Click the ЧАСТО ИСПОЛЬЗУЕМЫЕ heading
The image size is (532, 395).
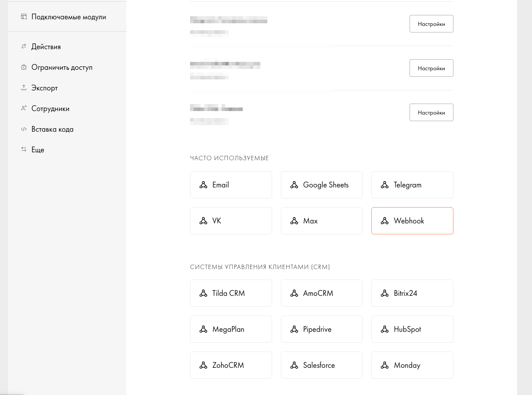point(229,158)
